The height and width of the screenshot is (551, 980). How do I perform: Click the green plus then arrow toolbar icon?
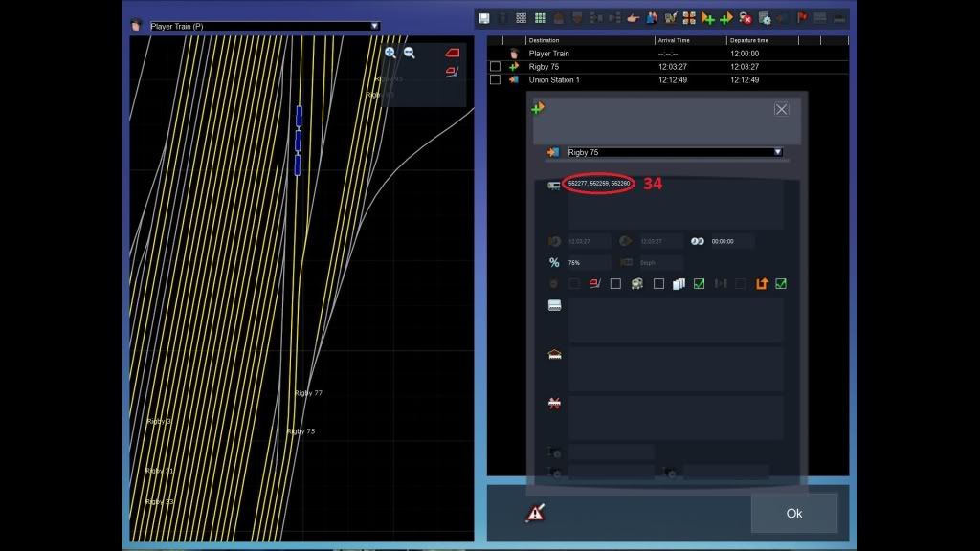point(726,18)
